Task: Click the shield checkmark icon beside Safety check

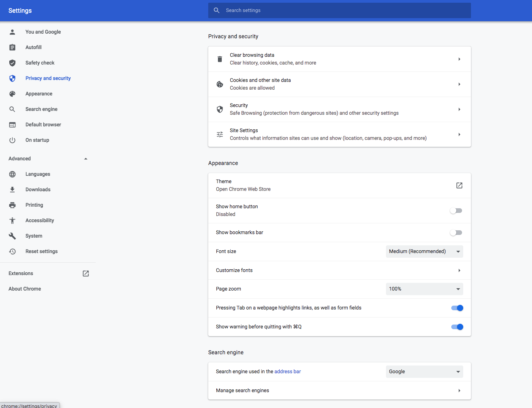Action: click(x=12, y=63)
